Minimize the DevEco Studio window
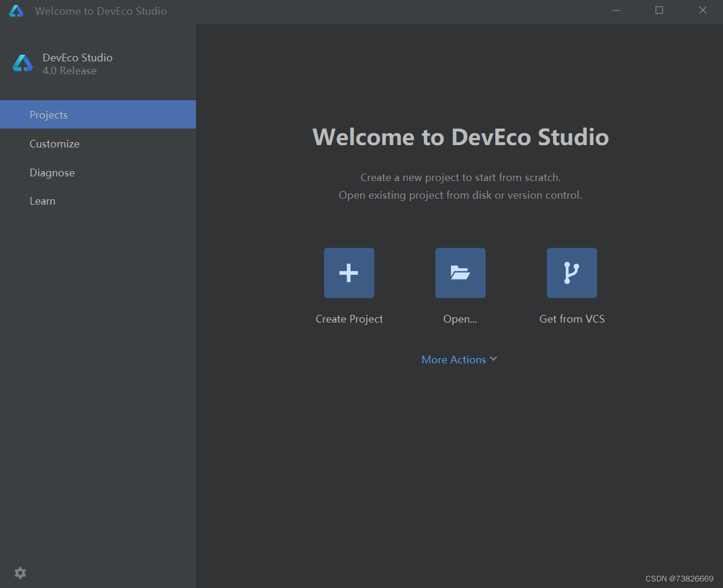The image size is (723, 588). 616,11
